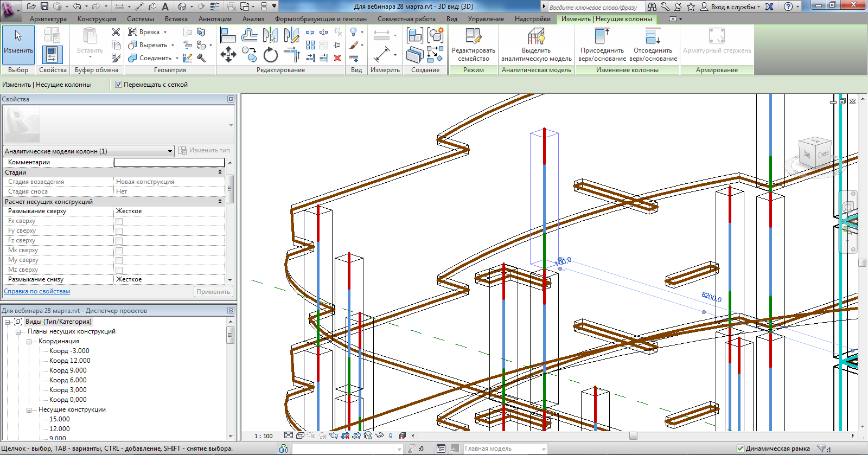Click the Array tool icon
Screen dimensions: 868x455
(x=310, y=45)
